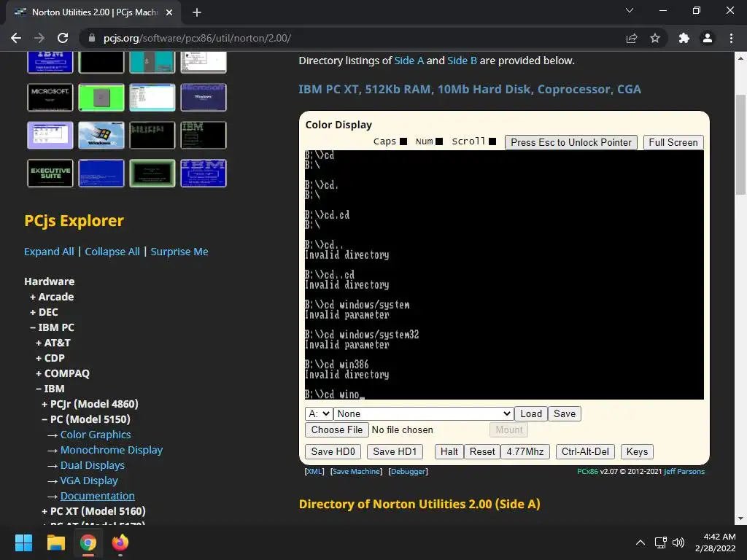Viewport: 747px width, 560px height.
Task: Open the Chrome profile avatar
Action: coord(708,38)
